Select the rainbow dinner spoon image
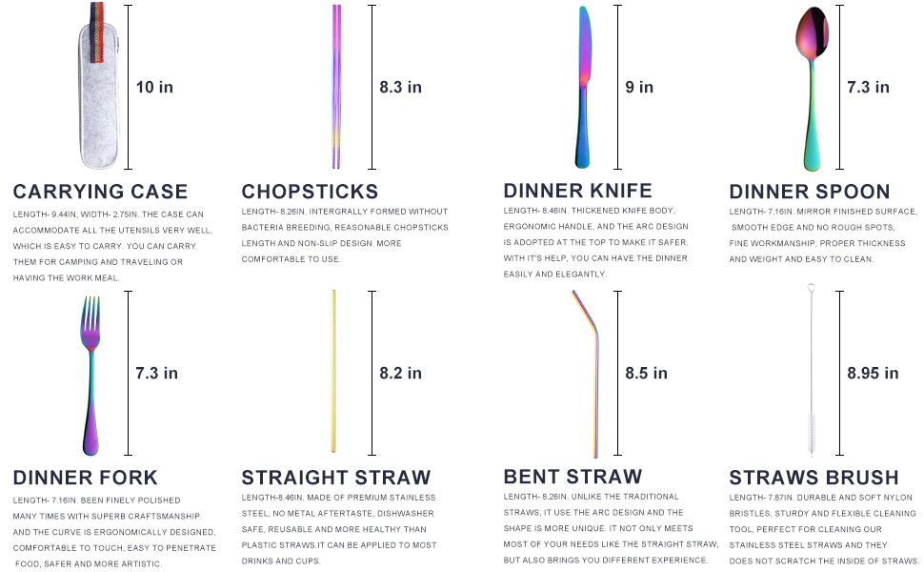The width and height of the screenshot is (924, 572). [812, 89]
